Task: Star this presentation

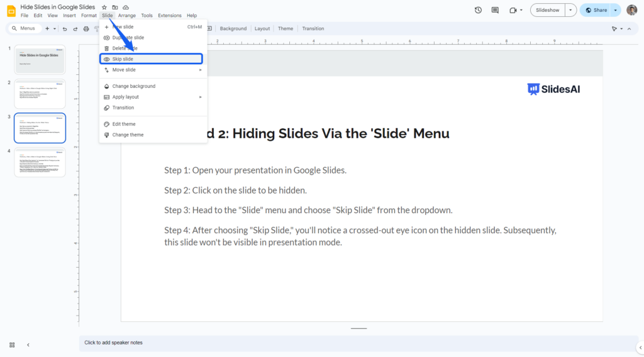Action: click(x=104, y=8)
